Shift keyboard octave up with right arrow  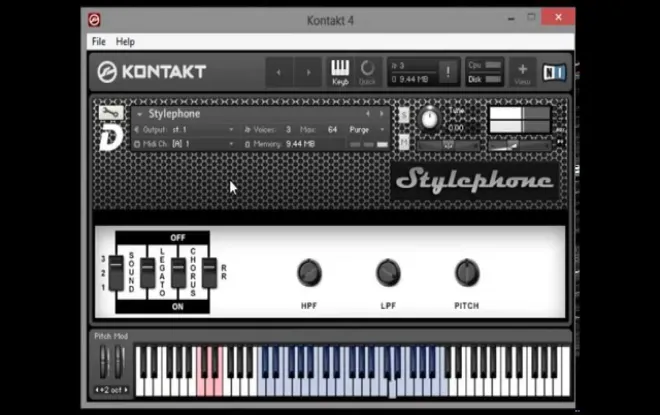coord(126,390)
